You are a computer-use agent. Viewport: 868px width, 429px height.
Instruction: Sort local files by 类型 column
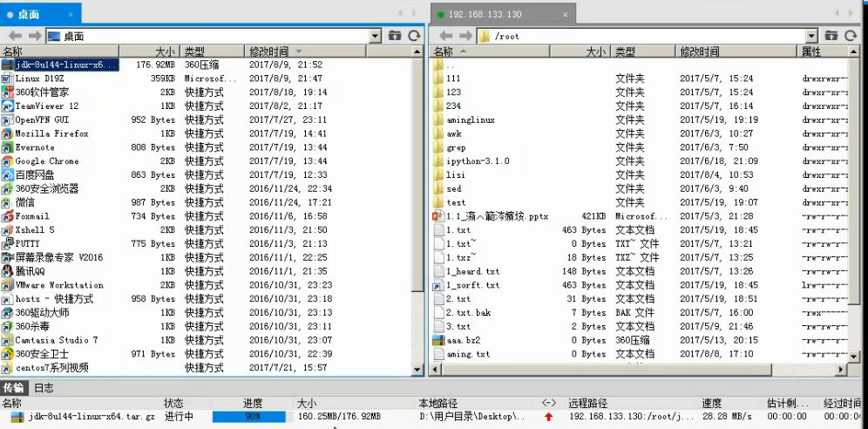pos(213,51)
